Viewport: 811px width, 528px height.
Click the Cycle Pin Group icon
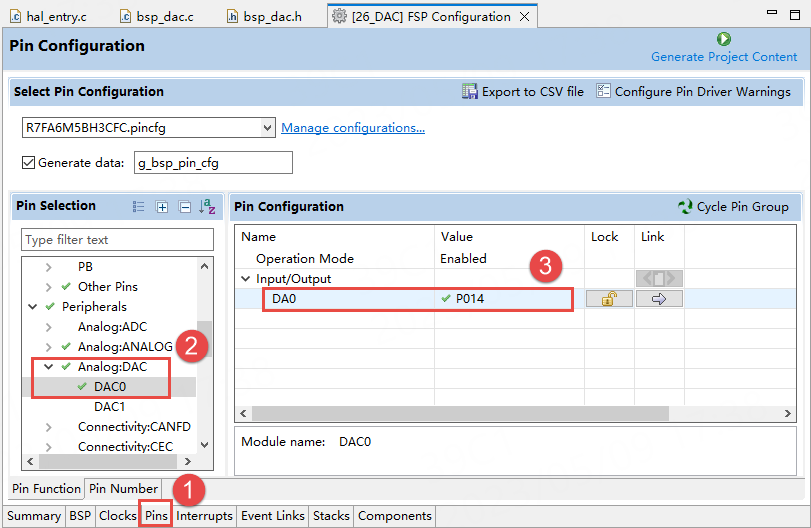click(x=685, y=207)
